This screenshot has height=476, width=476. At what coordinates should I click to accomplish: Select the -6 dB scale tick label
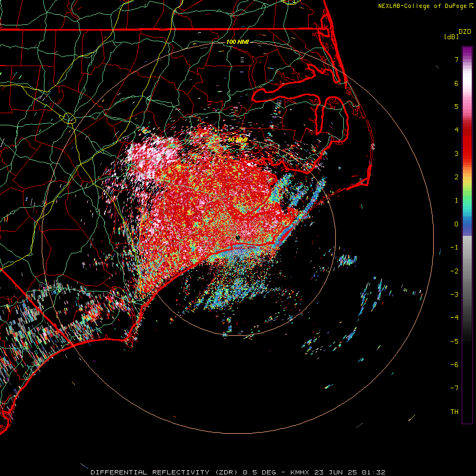click(454, 365)
